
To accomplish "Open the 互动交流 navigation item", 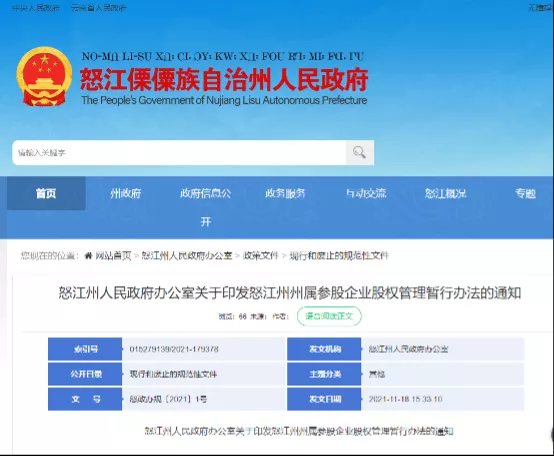I will pos(366,193).
